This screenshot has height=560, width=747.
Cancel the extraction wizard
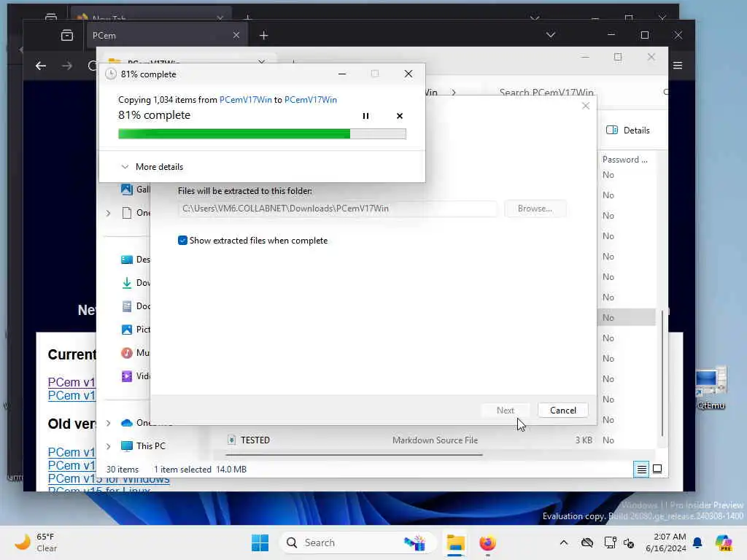562,410
